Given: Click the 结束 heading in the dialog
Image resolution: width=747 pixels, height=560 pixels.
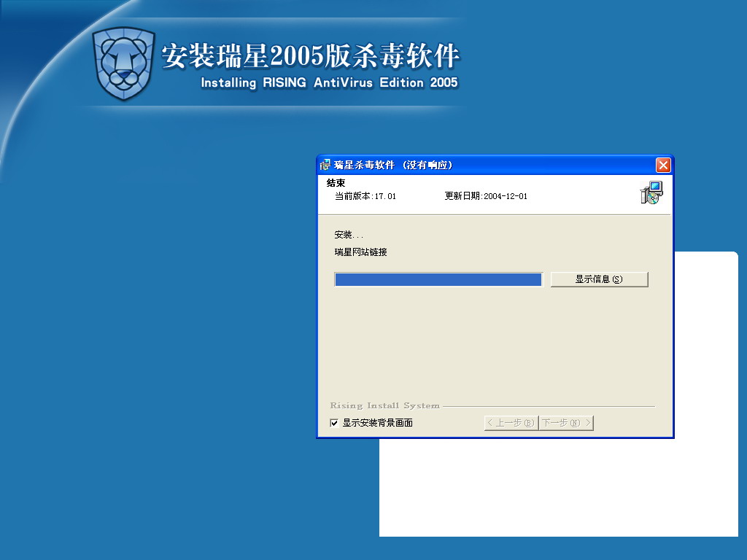Looking at the screenshot, I should tap(336, 183).
